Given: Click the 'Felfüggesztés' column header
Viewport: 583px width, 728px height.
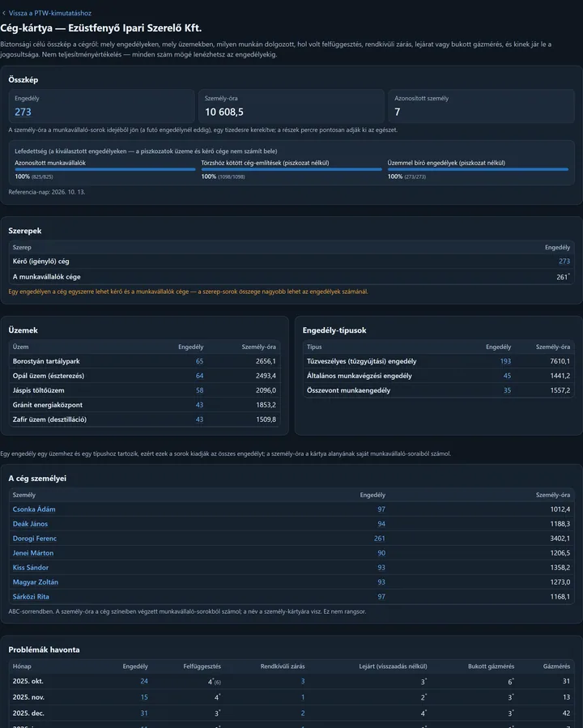Looking at the screenshot, I should 202,666.
